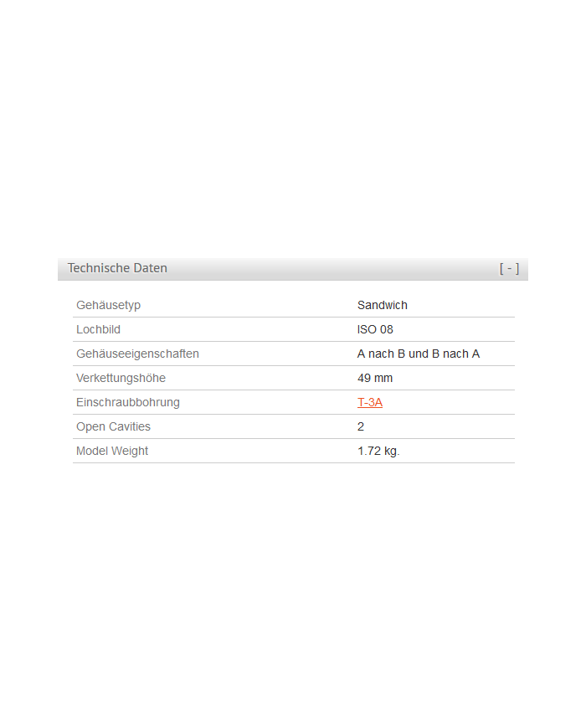Image resolution: width=586 pixels, height=728 pixels.
Task: Follow the Einschraubbohrung specification link
Action: (369, 402)
